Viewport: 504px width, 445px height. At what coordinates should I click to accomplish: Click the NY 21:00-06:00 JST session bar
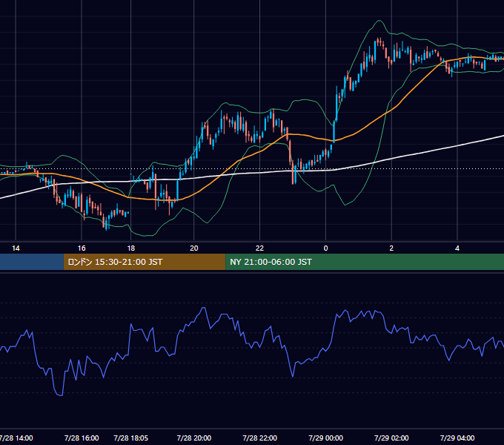[365, 262]
